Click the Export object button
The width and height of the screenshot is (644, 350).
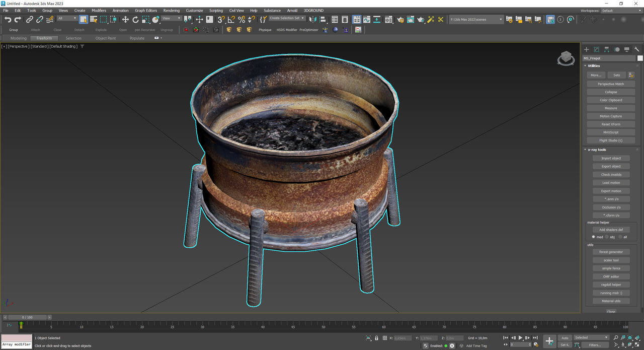[x=611, y=166]
